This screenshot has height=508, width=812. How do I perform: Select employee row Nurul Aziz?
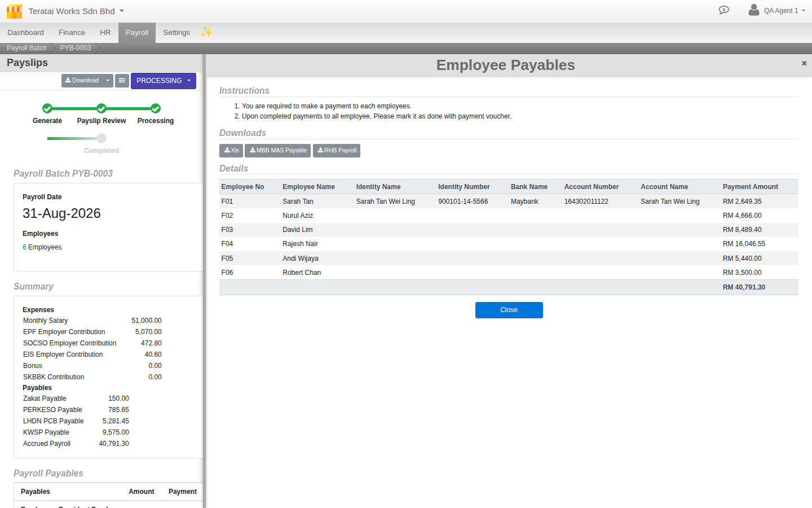pyautogui.click(x=509, y=216)
